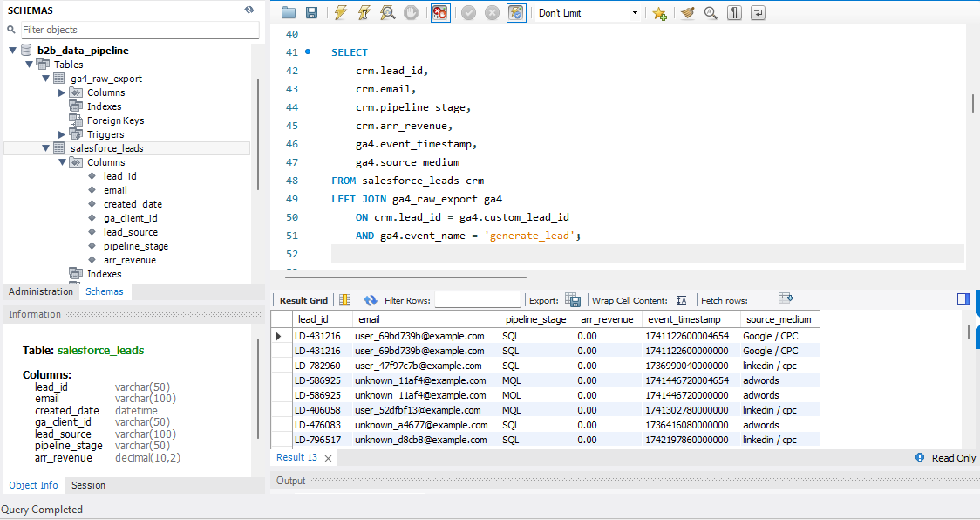Save snippet to favorites star icon

659,12
